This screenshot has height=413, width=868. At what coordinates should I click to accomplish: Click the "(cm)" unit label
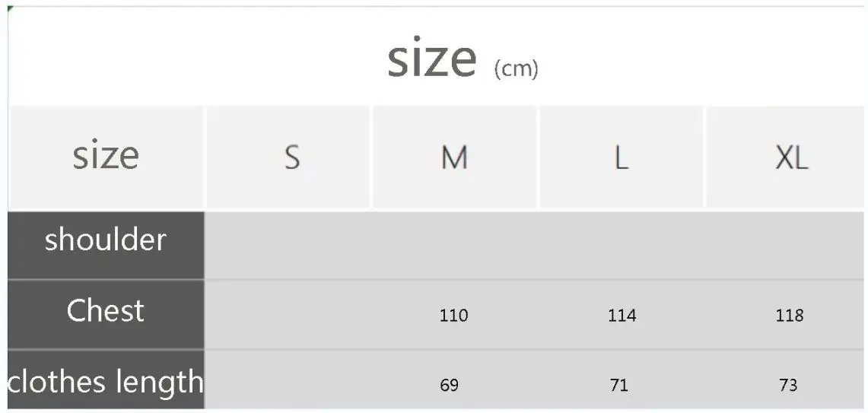(516, 69)
